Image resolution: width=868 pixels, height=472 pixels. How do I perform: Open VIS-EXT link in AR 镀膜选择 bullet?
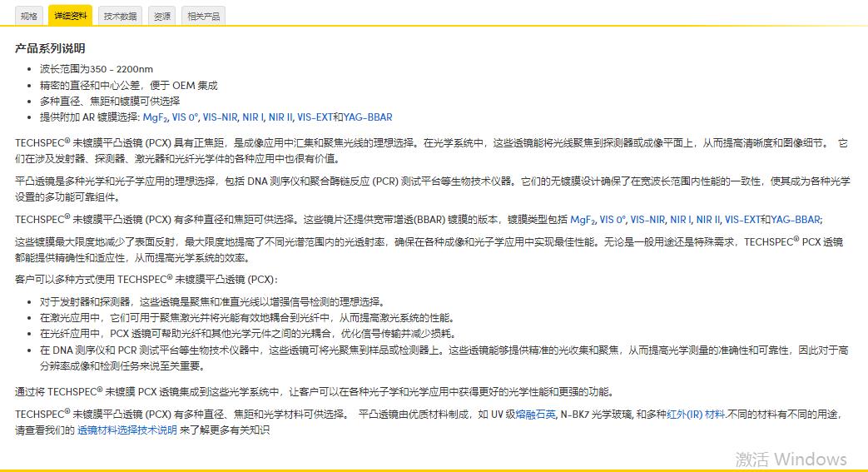[315, 117]
